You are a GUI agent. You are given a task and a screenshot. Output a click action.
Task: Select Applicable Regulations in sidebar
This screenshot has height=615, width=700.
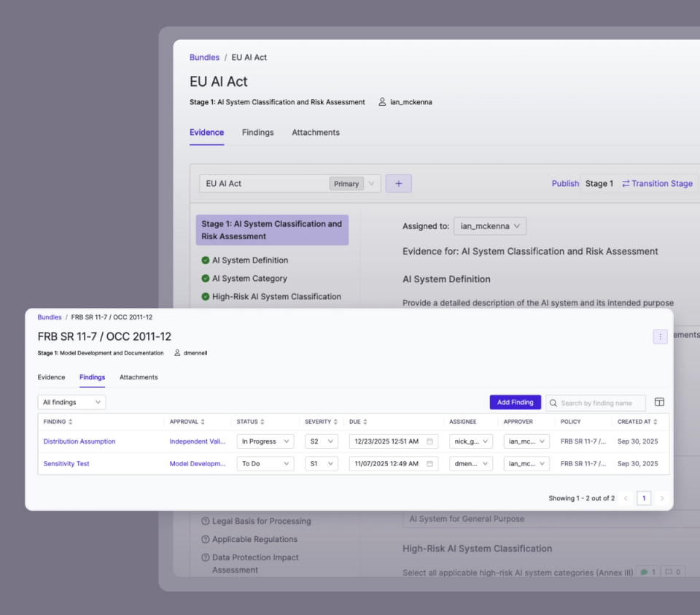pyautogui.click(x=254, y=540)
